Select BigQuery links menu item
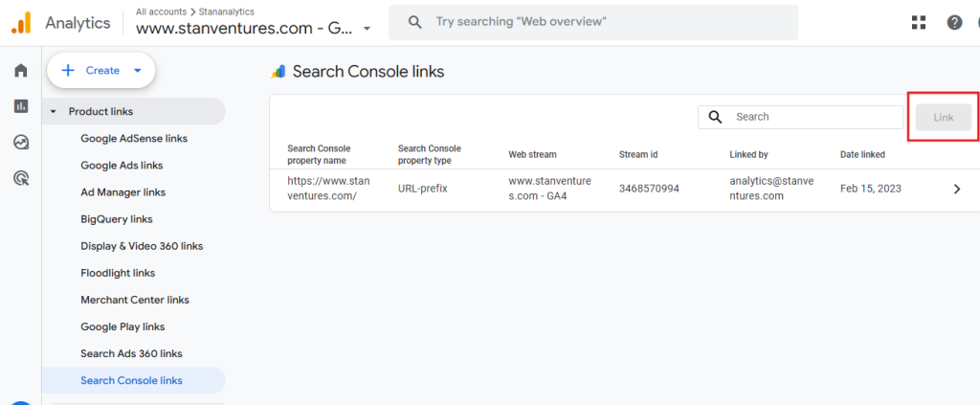The image size is (980, 405). point(117,219)
